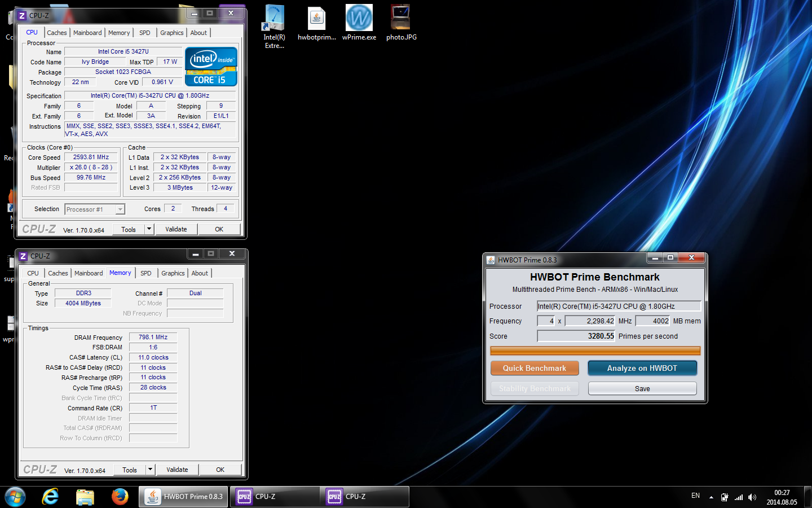
Task: Click the DRAM Frequency value 798.1 MHz
Action: [x=153, y=337]
